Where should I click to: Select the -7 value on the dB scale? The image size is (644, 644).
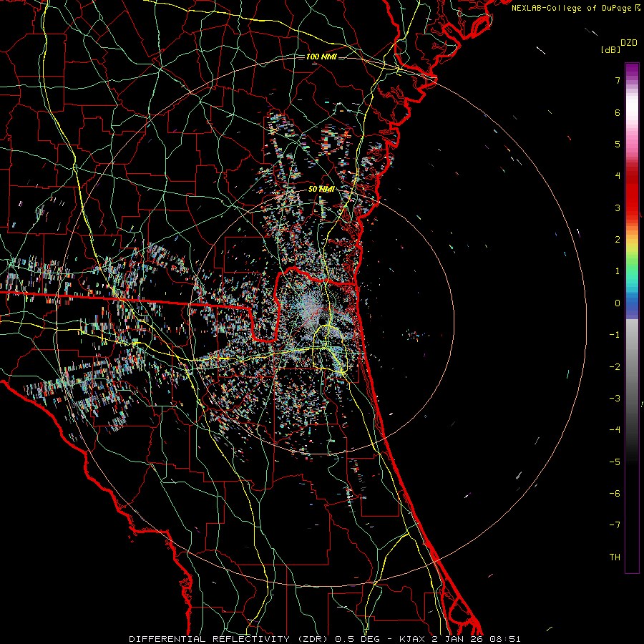point(615,525)
